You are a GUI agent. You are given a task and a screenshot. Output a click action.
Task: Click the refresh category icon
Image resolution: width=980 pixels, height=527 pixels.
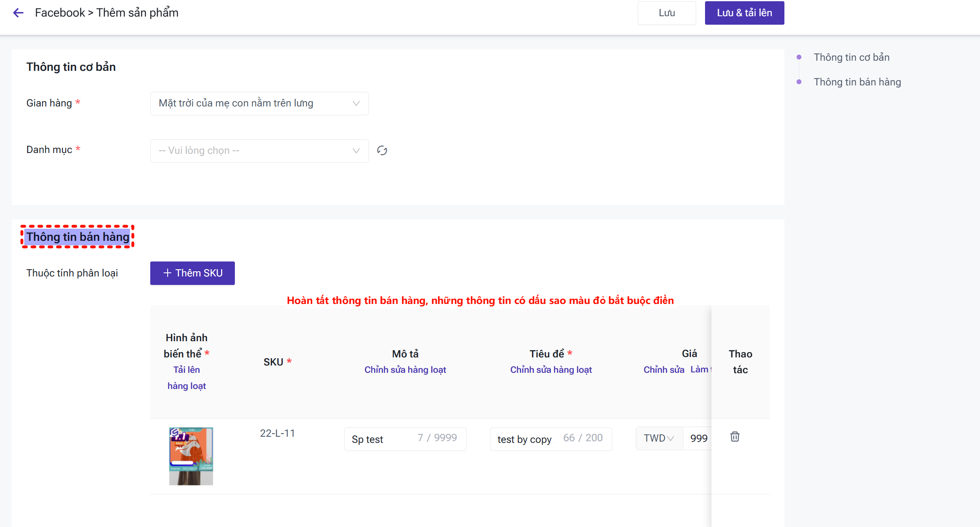(382, 151)
